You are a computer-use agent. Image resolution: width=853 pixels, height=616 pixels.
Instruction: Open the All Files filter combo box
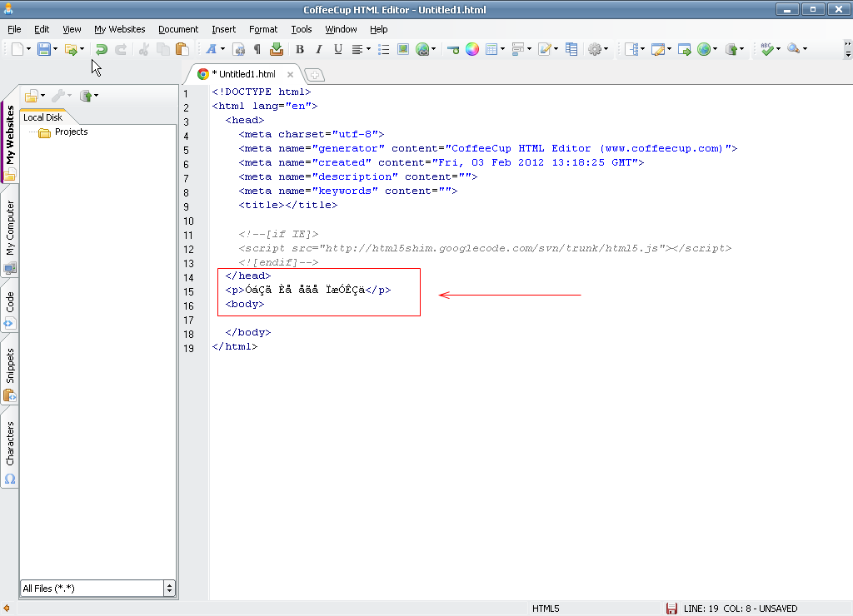(98, 589)
